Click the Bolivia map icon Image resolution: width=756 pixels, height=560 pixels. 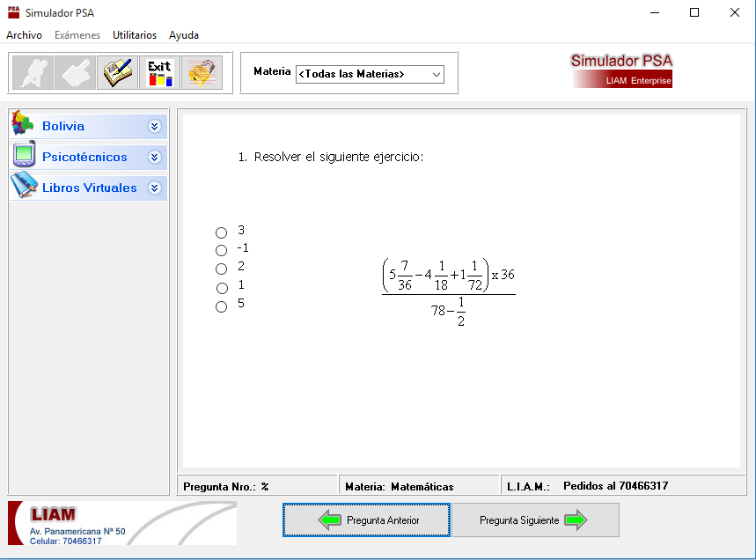(23, 125)
